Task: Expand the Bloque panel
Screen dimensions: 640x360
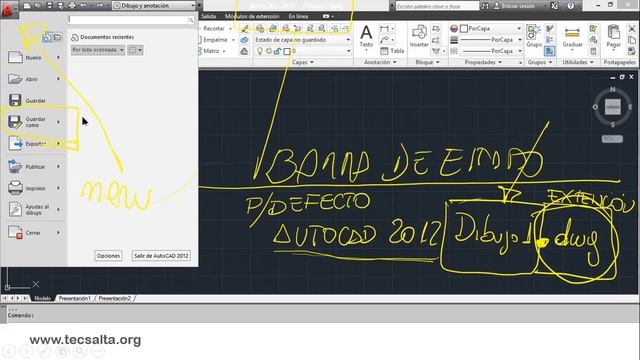Action: pos(427,62)
